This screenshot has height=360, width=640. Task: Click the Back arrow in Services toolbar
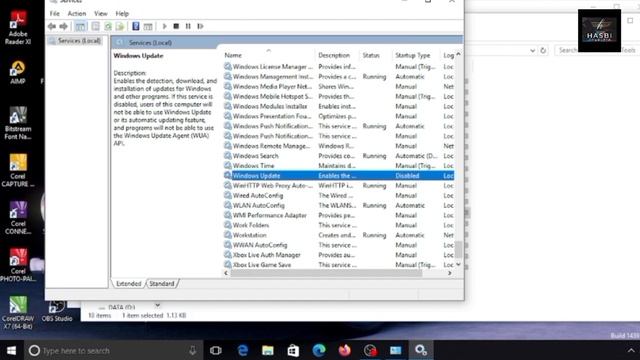(52, 27)
